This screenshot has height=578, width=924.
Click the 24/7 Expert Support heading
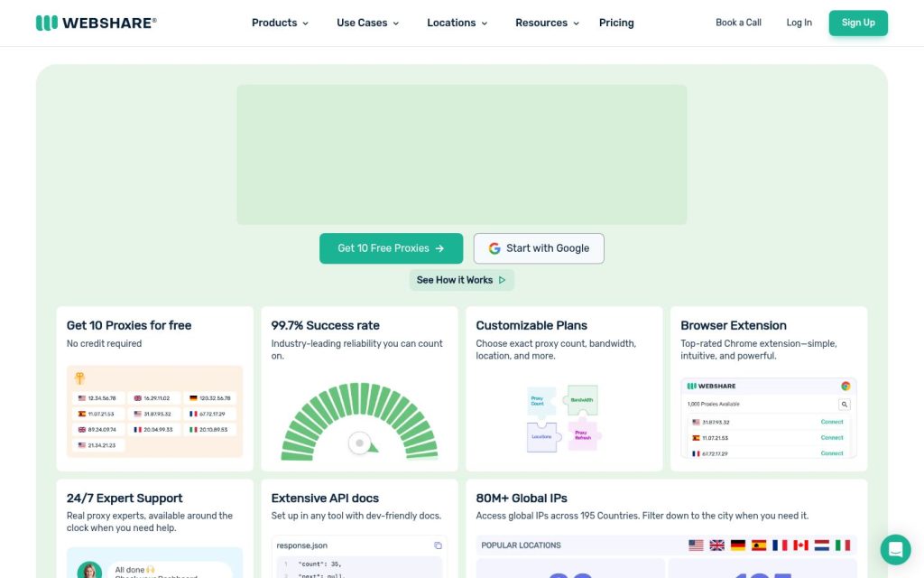tap(125, 499)
